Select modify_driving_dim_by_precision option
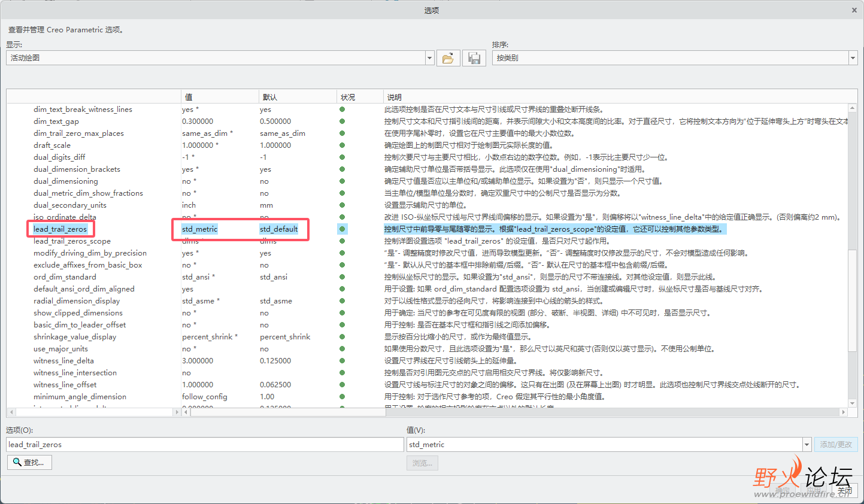The height and width of the screenshot is (504, 864). pyautogui.click(x=90, y=253)
